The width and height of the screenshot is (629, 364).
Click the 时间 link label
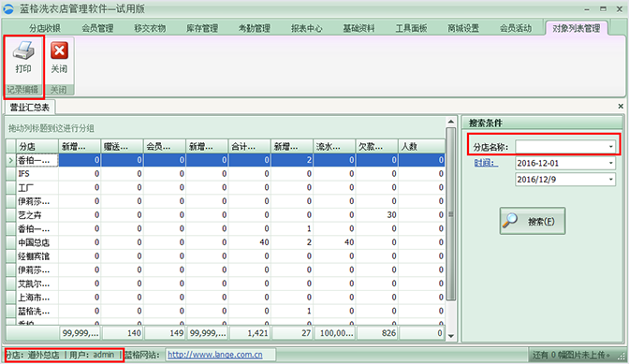(x=486, y=163)
